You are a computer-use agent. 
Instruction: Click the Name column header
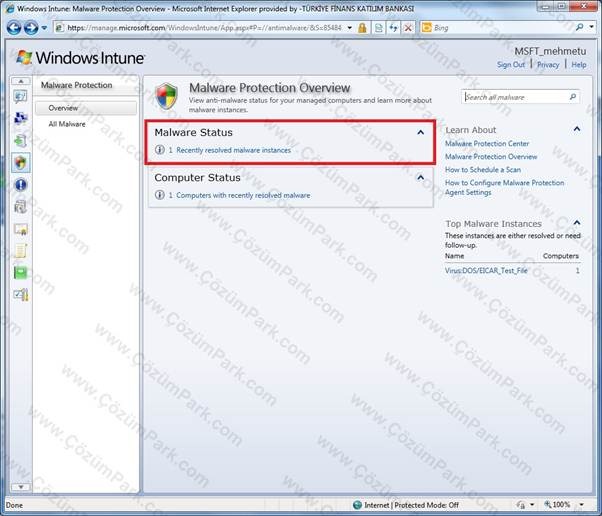455,256
